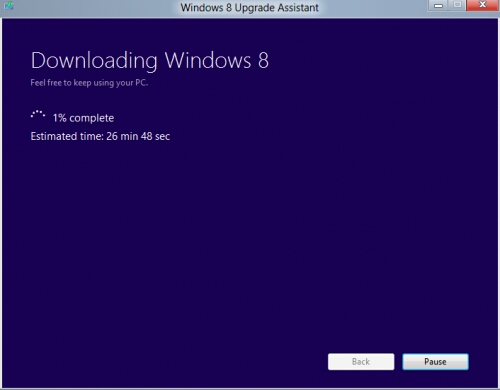Click the disabled maximize window button
Screen dimensions: 500x390
point(458,5)
